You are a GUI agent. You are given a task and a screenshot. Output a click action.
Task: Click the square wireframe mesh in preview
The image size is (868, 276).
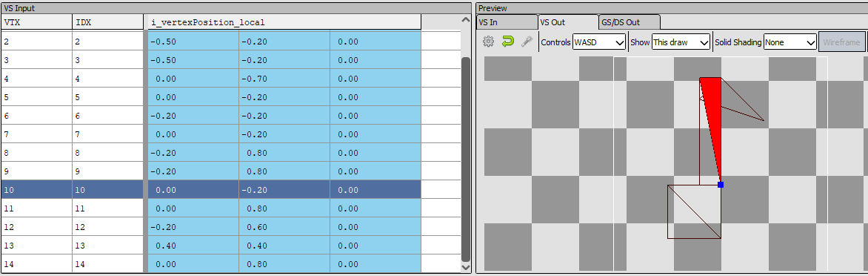[x=694, y=211]
